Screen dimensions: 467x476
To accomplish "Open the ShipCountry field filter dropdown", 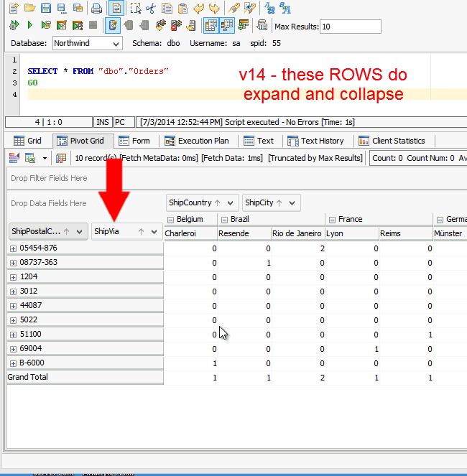I will click(x=230, y=203).
